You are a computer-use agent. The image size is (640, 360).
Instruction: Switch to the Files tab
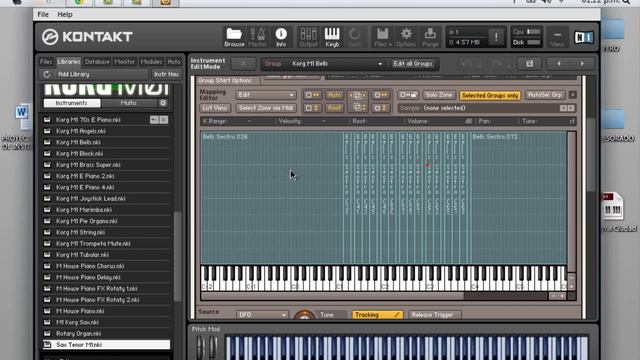46,62
